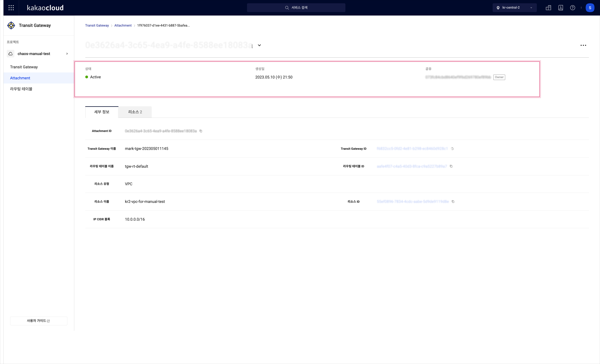Screen dimensions: 600x364
Task: Click the kr2-vpc-for-manual-test resource name
Action: [145, 201]
